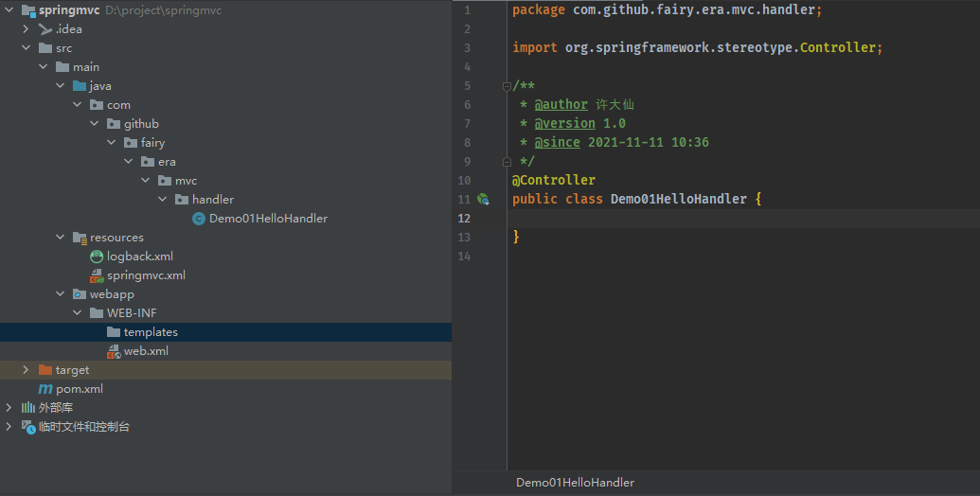
Task: Select the templates folder row
Action: tap(225, 331)
